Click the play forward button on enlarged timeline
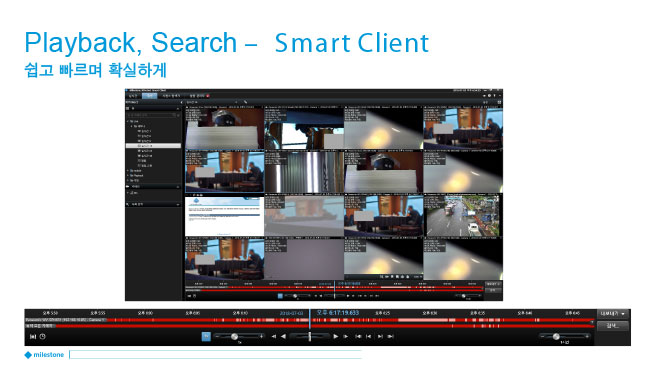This screenshot has width=660, height=371. click(335, 336)
